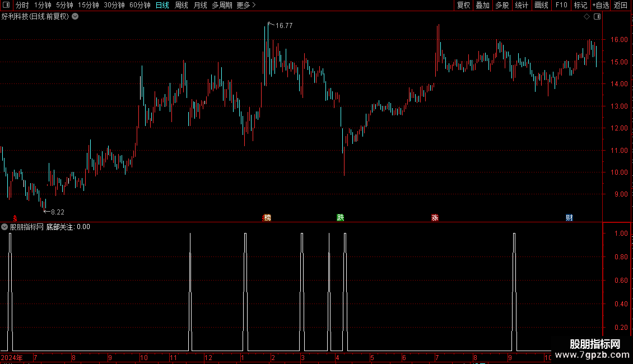Image resolution: width=633 pixels, height=364 pixels.
Task: Click the 多股 multi-stock button
Action: [x=502, y=5]
